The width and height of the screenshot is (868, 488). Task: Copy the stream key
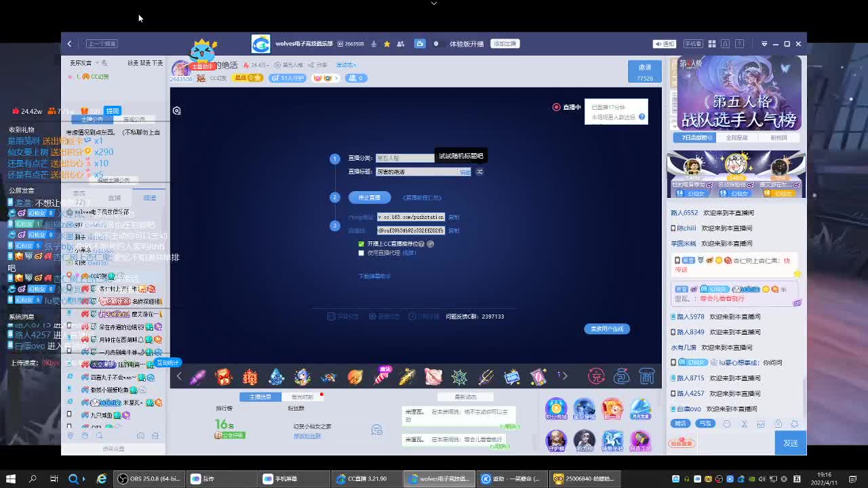point(454,230)
